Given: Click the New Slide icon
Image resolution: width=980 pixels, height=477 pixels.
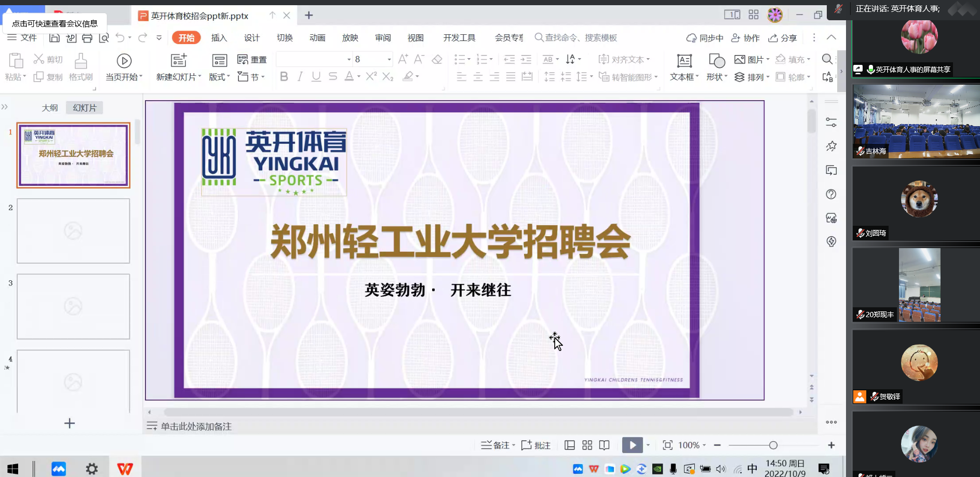Looking at the screenshot, I should [179, 61].
